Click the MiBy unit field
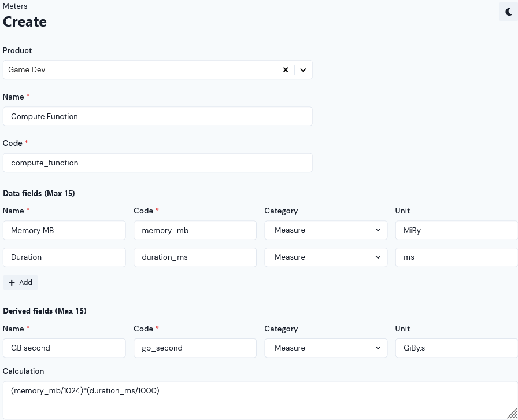The height and width of the screenshot is (420, 518). [x=457, y=230]
